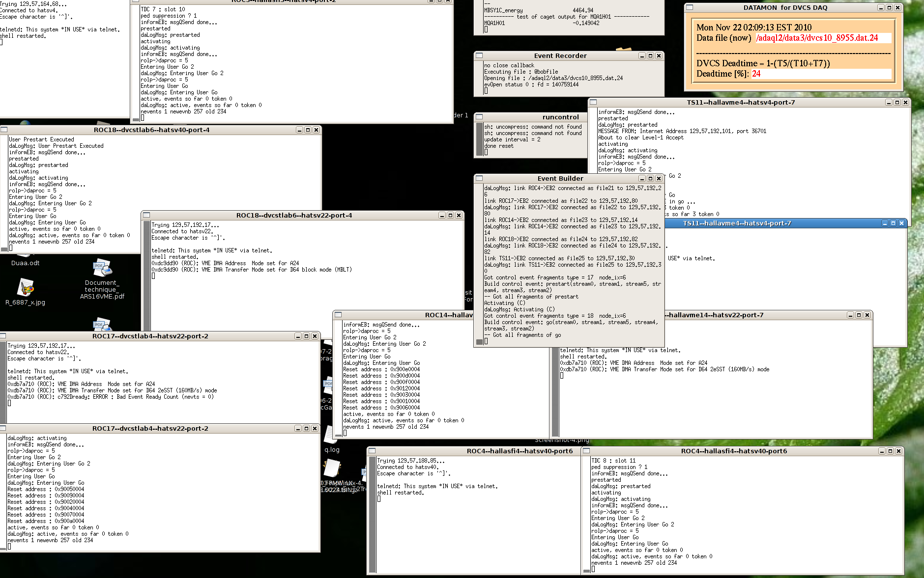Click 'Trying 129.57.188.85...' in ROC4 terminal
Screen dimensions: 924x578
(411, 461)
